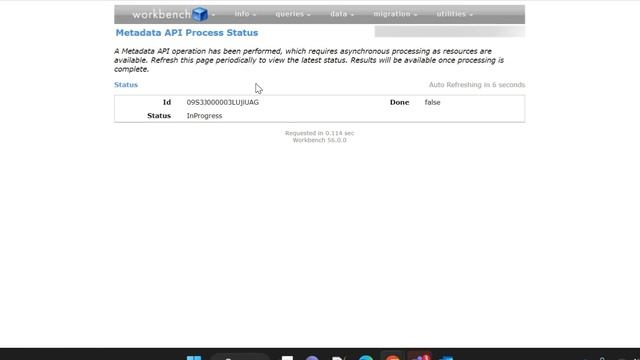Viewport: 640px width, 360px height.
Task: Click the Auto Refreshing countdown text
Action: [x=477, y=85]
